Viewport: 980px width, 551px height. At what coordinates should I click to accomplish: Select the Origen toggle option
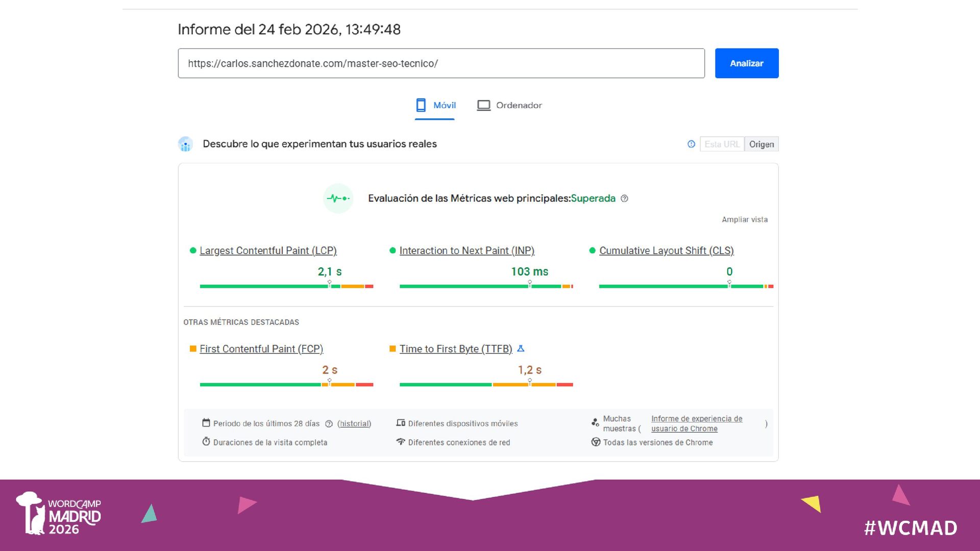[x=761, y=144]
